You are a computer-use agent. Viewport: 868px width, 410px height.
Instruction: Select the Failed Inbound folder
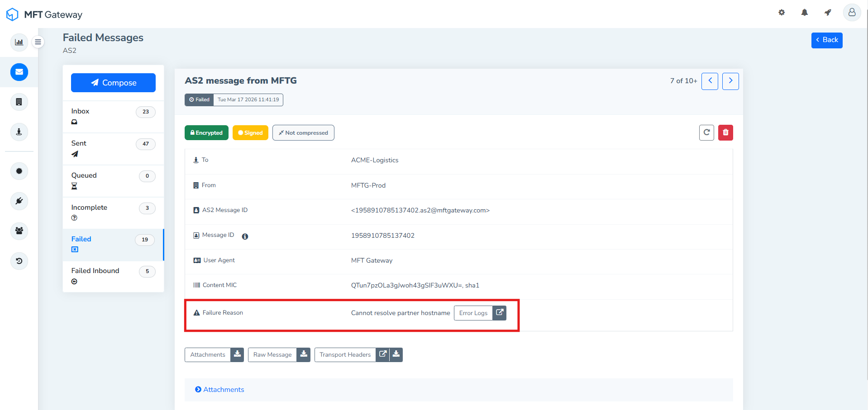coord(113,276)
